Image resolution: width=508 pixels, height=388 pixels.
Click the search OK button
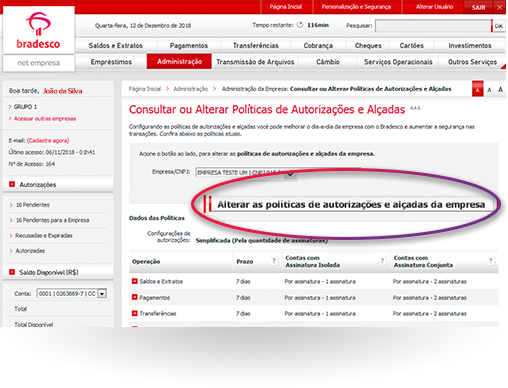tap(498, 26)
